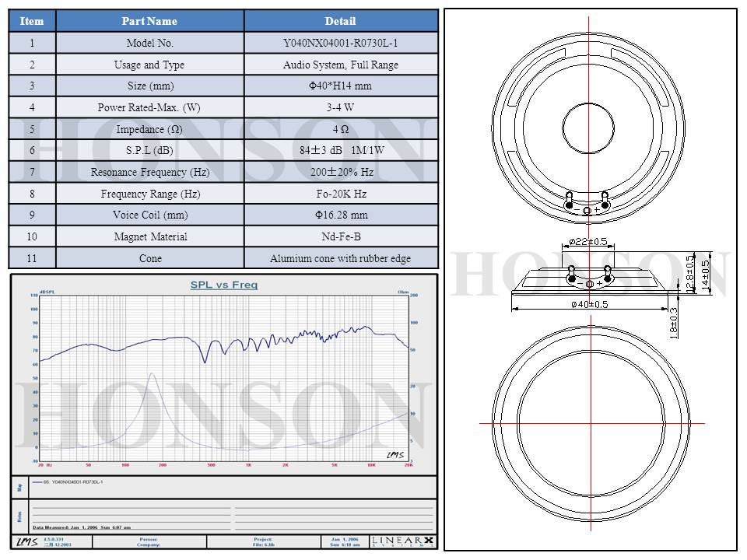Click the ø40±0.5 dimension label

(589, 304)
